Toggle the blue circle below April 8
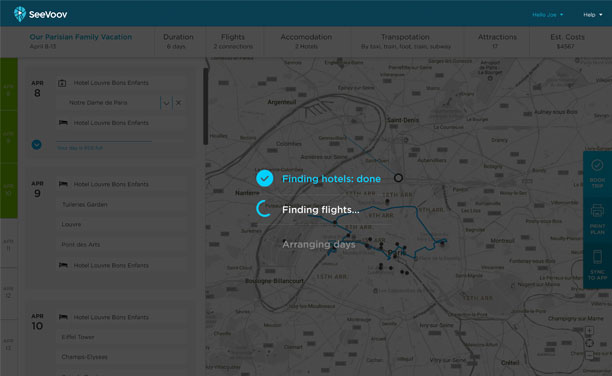This screenshot has width=612, height=376. 36,144
